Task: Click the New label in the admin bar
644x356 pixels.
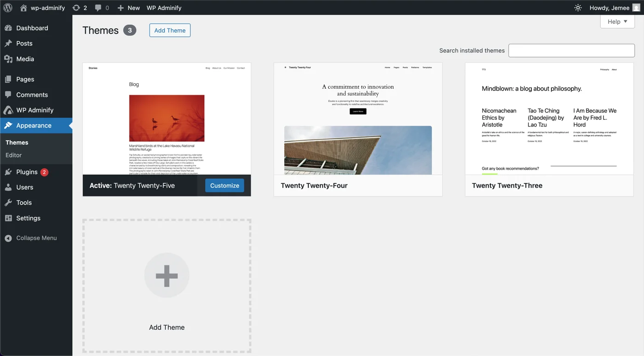Action: (x=134, y=8)
